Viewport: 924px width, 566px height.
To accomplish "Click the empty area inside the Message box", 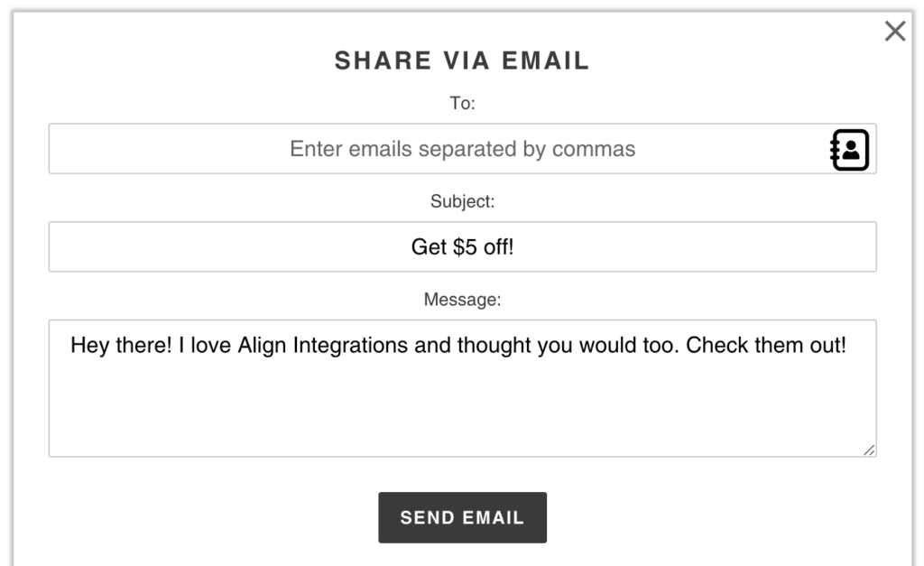I will 463,407.
